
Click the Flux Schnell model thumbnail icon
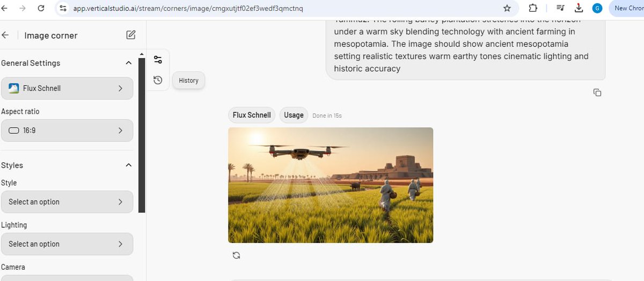click(x=14, y=88)
